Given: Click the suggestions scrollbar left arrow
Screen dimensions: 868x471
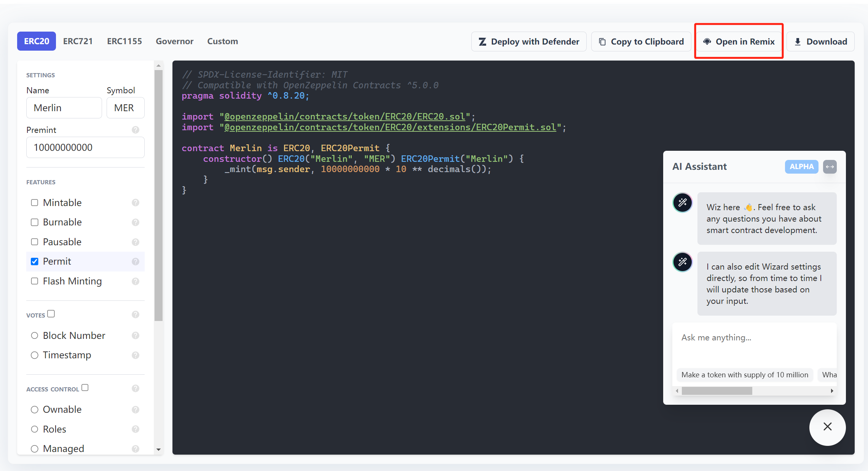Looking at the screenshot, I should coord(677,391).
